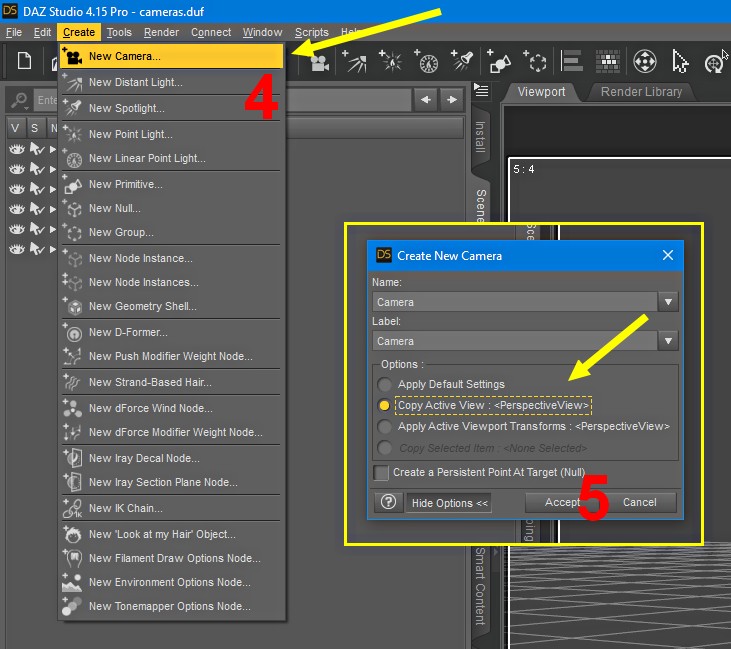
Task: Open the Render menu
Action: (x=161, y=32)
